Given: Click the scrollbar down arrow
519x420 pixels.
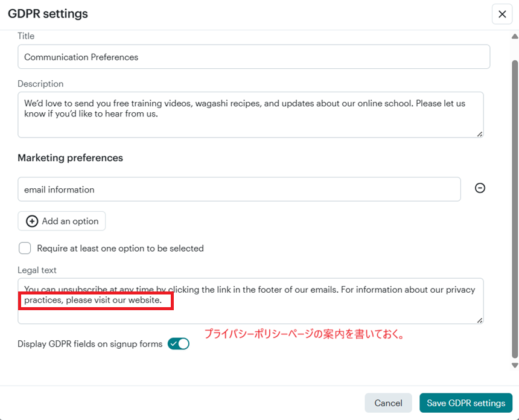Looking at the screenshot, I should [x=514, y=365].
